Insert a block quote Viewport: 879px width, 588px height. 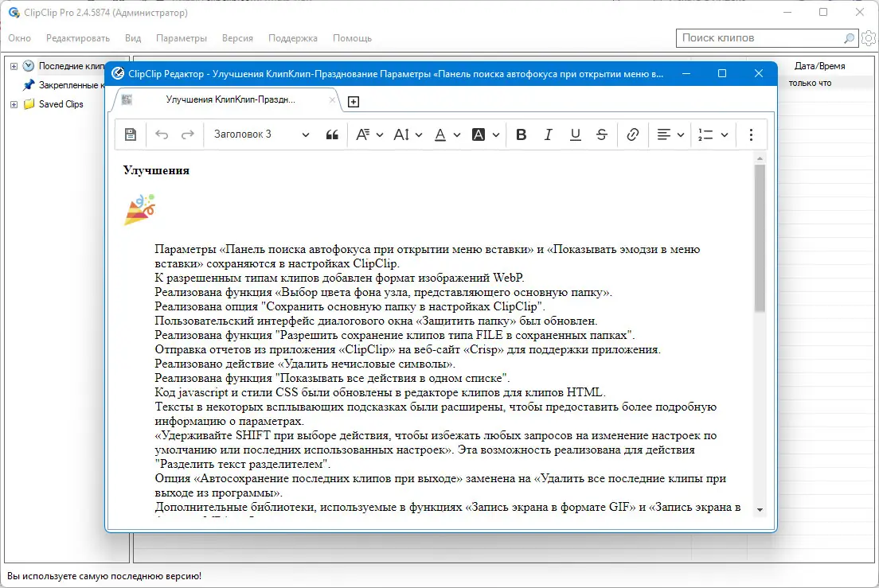coord(332,134)
